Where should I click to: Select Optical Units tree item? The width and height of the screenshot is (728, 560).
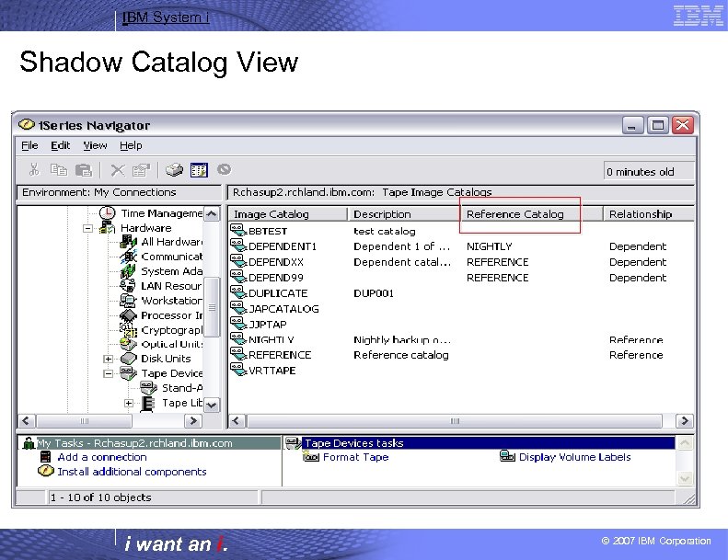pyautogui.click(x=172, y=344)
